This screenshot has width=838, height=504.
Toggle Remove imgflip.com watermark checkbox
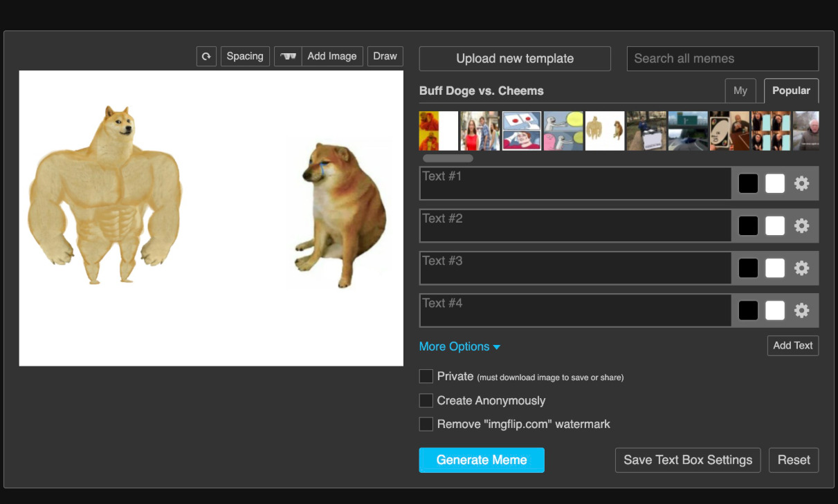[x=426, y=424]
